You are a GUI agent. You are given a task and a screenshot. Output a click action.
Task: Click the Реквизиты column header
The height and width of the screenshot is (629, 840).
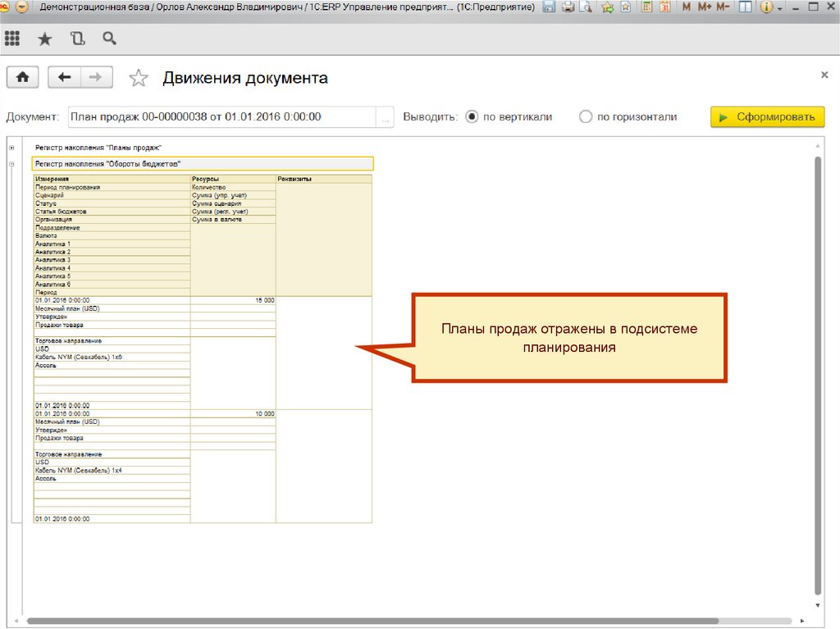click(x=323, y=179)
